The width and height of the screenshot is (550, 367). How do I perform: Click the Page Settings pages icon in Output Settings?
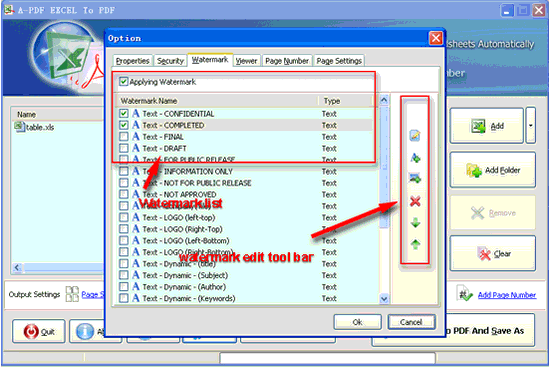(72, 294)
